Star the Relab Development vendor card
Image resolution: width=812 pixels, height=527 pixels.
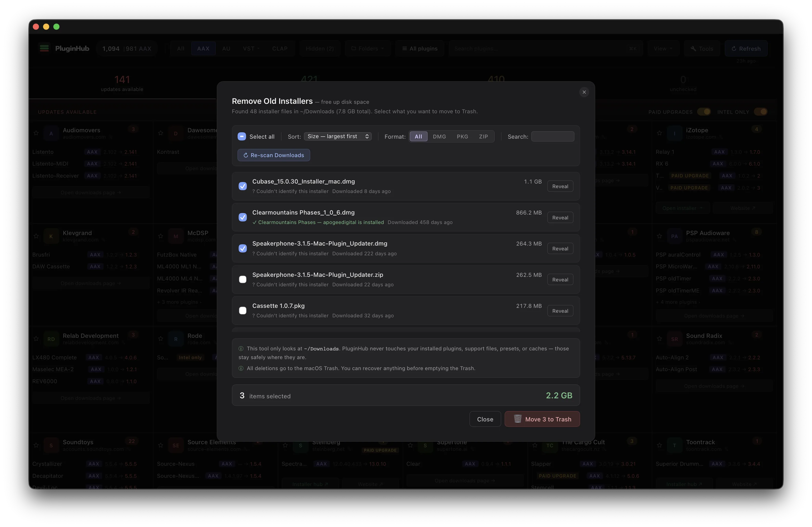coord(36,339)
